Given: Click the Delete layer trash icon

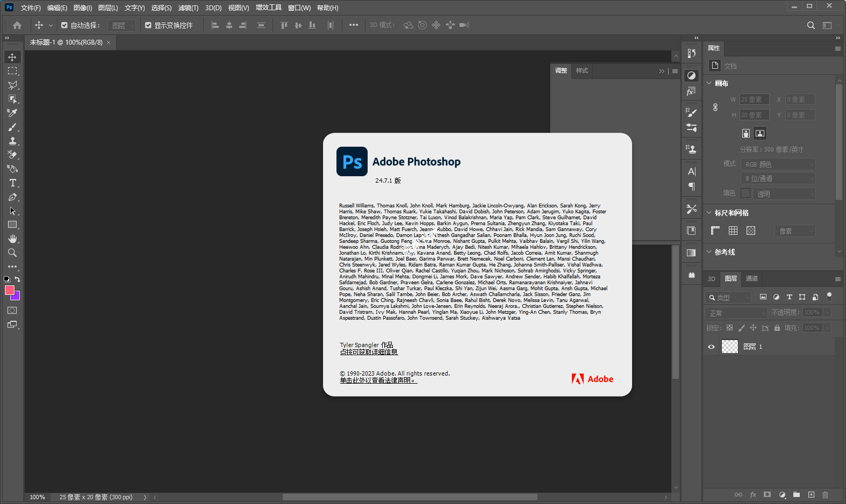Looking at the screenshot, I should pos(826,494).
